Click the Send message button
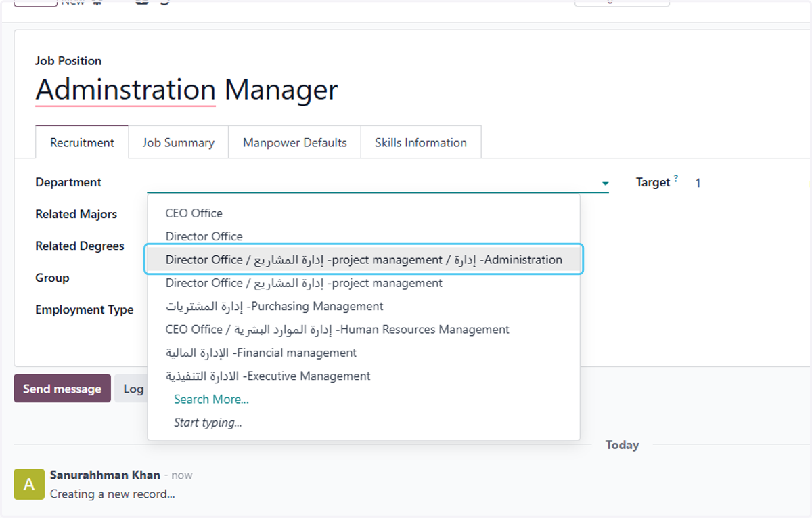The image size is (812, 518). tap(62, 389)
